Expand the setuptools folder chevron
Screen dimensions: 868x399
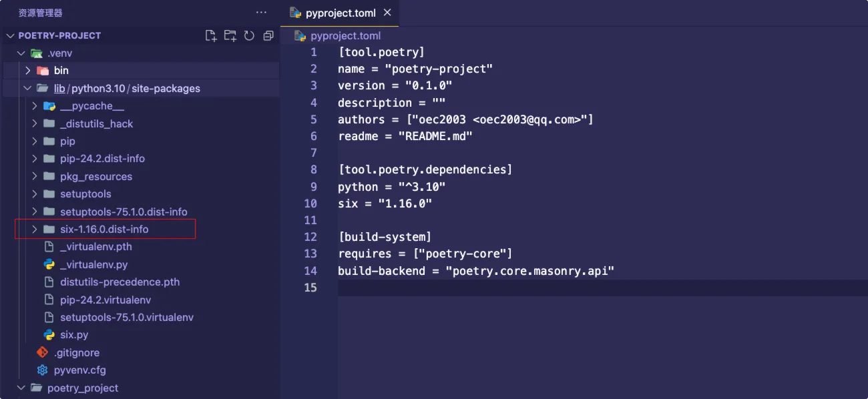coord(35,193)
